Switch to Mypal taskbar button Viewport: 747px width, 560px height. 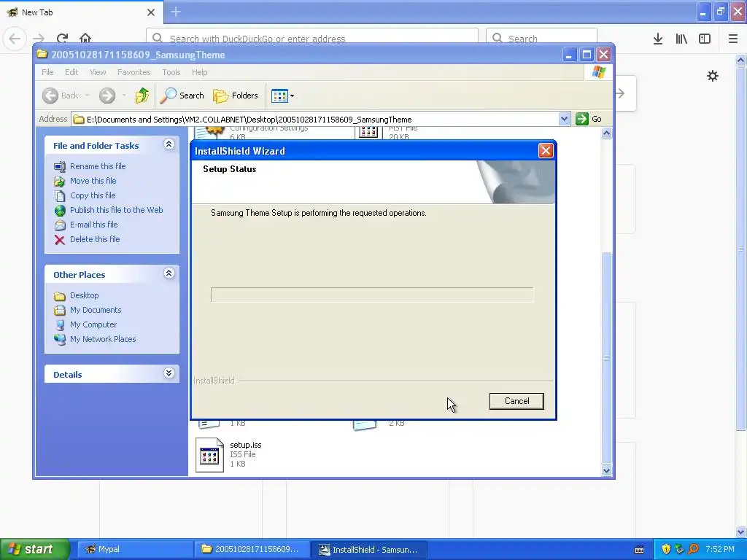click(135, 550)
